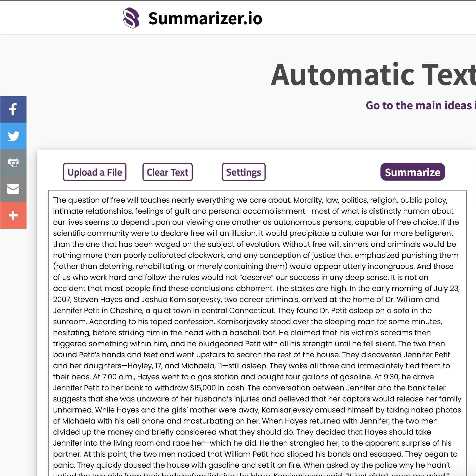Click inside the free will text area
Image resolution: width=476 pixels, height=476 pixels.
coord(257,333)
